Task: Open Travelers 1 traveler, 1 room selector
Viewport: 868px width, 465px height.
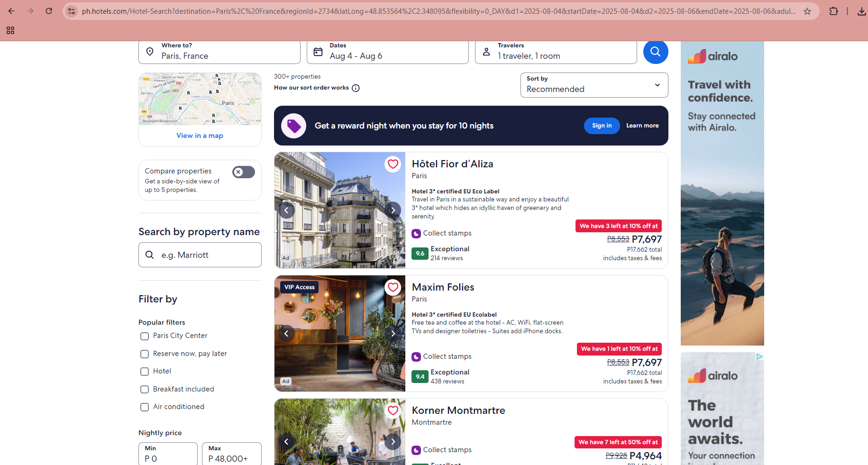Action: tap(556, 52)
